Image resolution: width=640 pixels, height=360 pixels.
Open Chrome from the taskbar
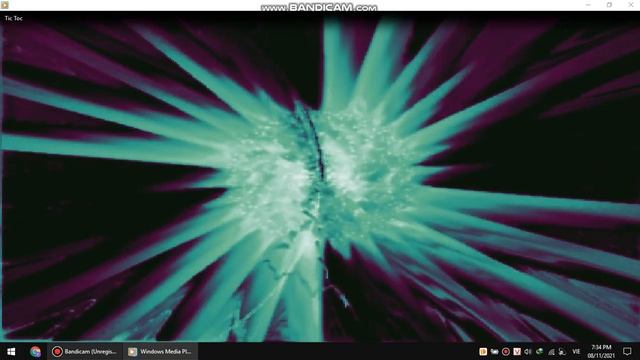35,351
